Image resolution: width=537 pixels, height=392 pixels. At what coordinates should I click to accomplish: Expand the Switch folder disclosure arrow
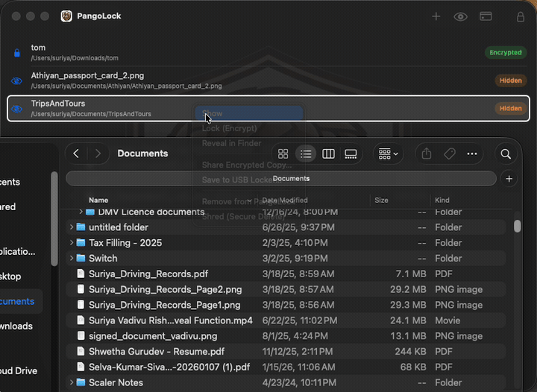[x=72, y=258]
